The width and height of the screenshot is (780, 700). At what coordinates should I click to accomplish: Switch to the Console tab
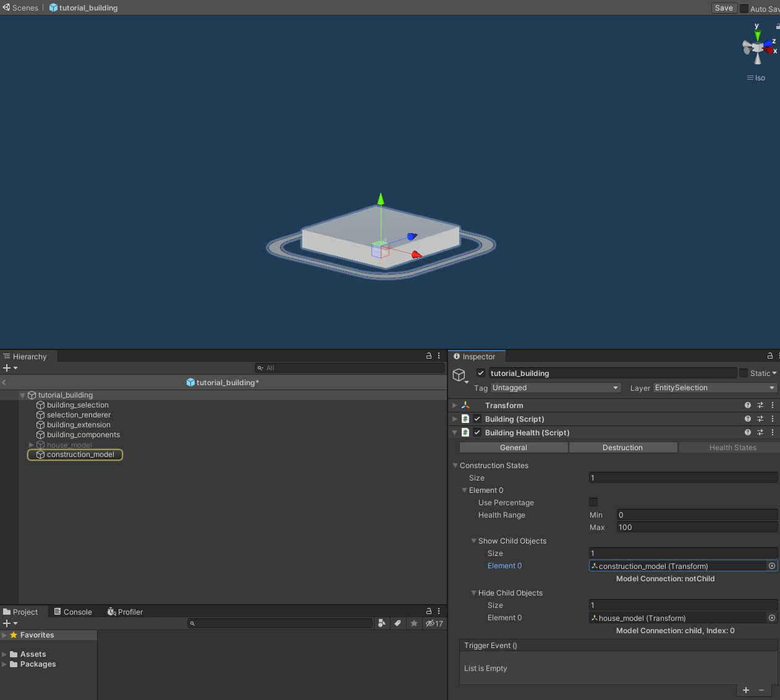73,612
